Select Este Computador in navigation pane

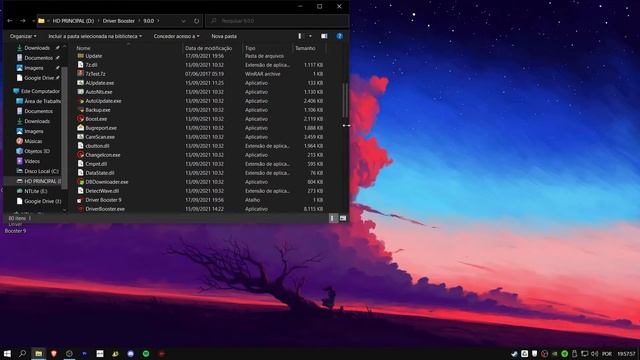(36, 91)
